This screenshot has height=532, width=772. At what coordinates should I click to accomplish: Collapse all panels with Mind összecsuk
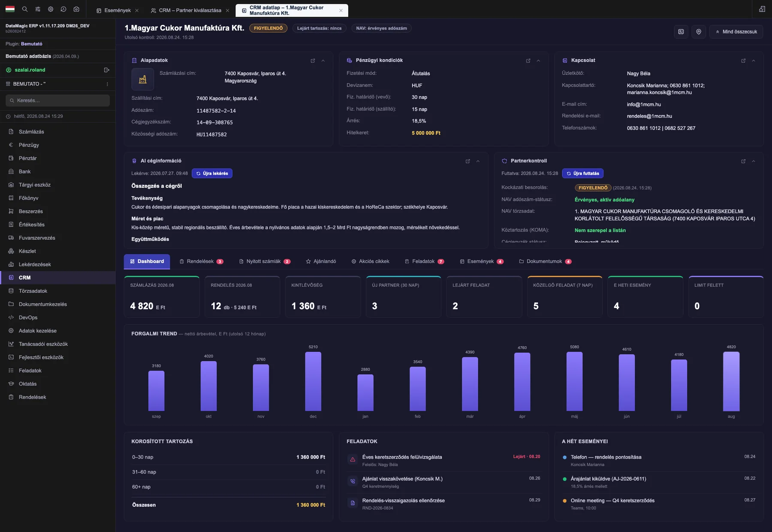click(736, 32)
